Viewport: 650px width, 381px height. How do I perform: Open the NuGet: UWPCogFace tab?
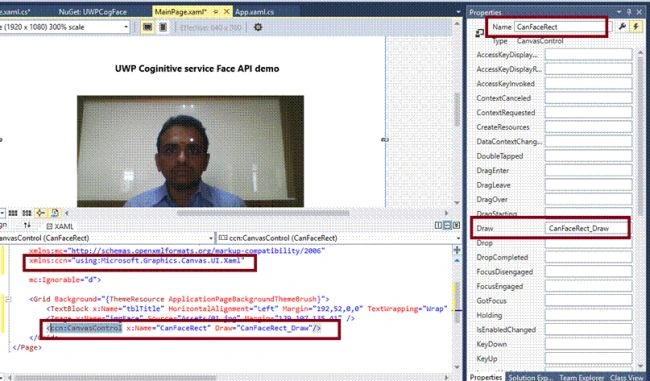tap(92, 12)
